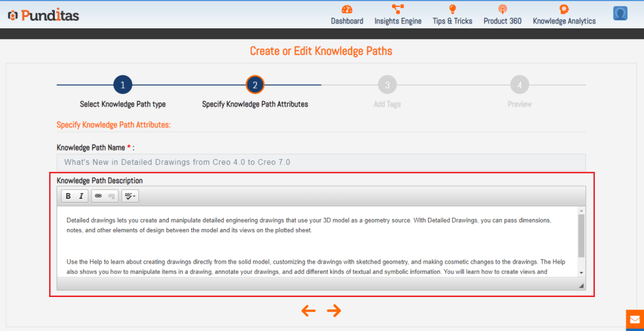Jump to step 1 Select Knowledge Path type

(123, 85)
